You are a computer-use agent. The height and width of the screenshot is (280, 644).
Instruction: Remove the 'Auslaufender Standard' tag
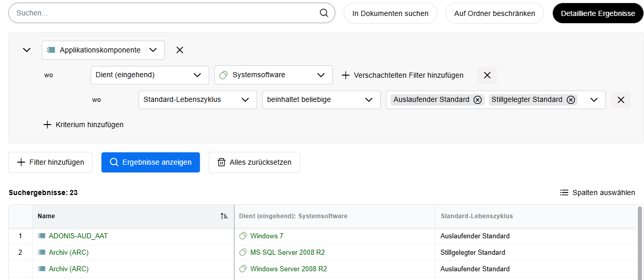[x=478, y=100]
